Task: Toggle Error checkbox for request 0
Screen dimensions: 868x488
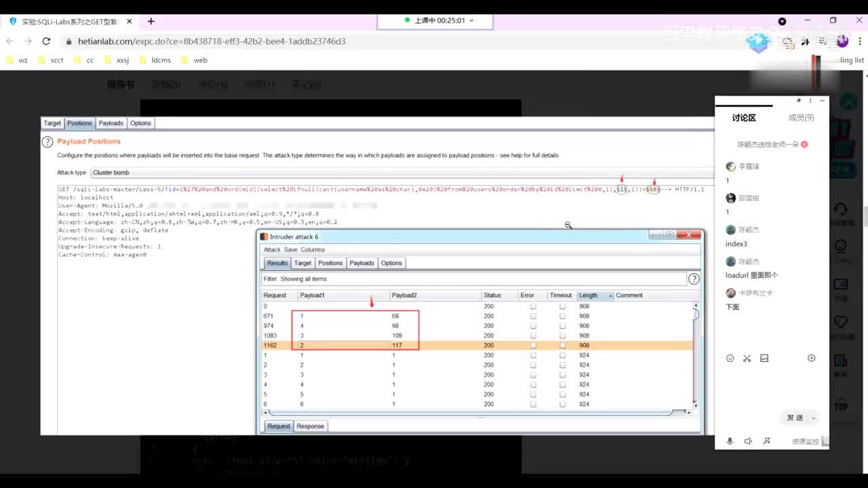Action: coord(533,306)
